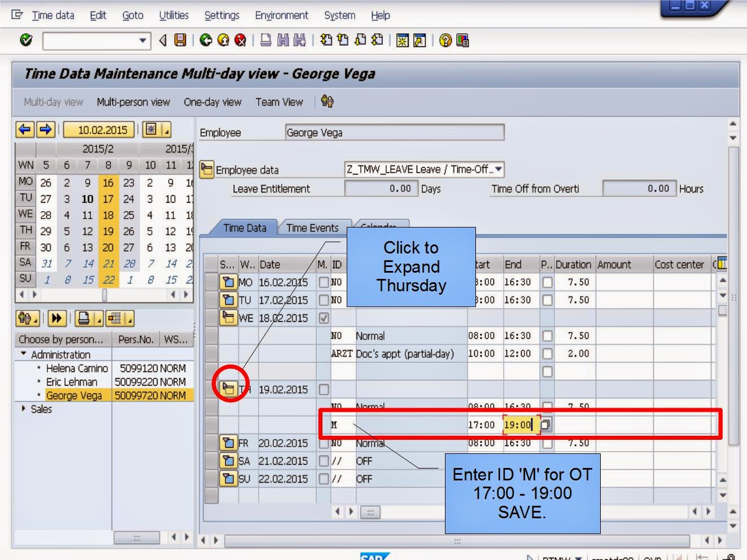Expand the Sales group in the person list
Viewport: 747px width, 560px height.
[24, 409]
